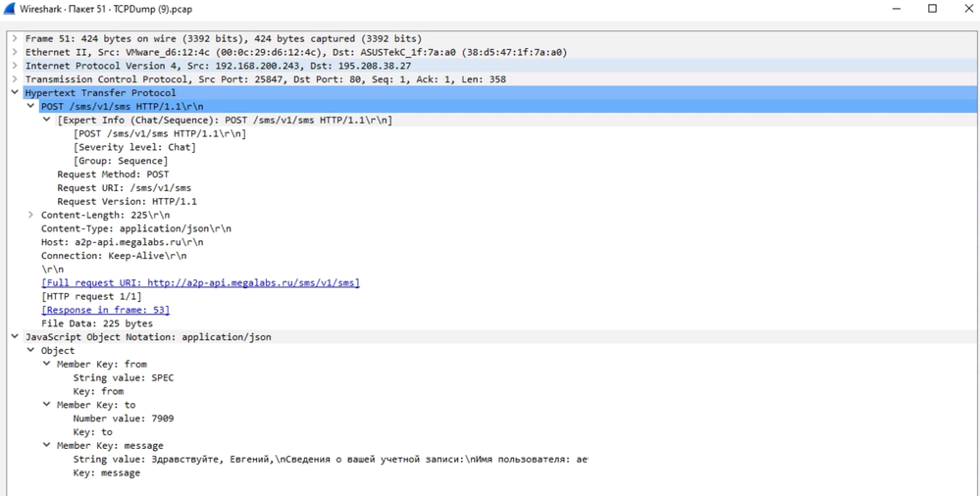This screenshot has width=980, height=496.
Task: Collapse the POST /sms/v1/sms HTTP/1.1 node
Action: tap(30, 106)
